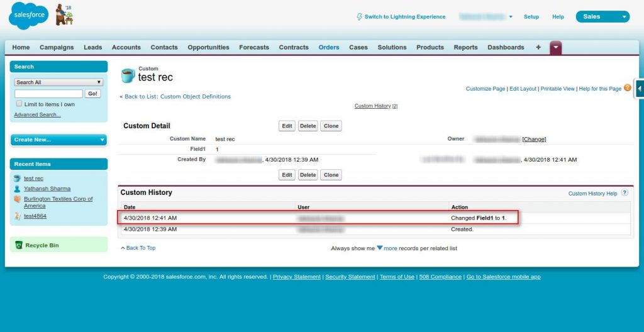Click the Burlington Textiles account icon
The width and height of the screenshot is (644, 332).
(x=17, y=199)
